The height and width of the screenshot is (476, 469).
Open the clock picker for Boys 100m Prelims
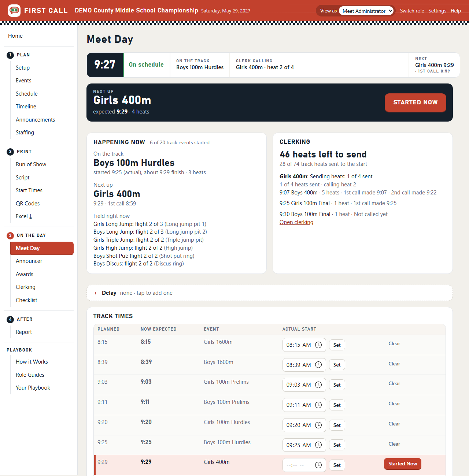tap(318, 405)
